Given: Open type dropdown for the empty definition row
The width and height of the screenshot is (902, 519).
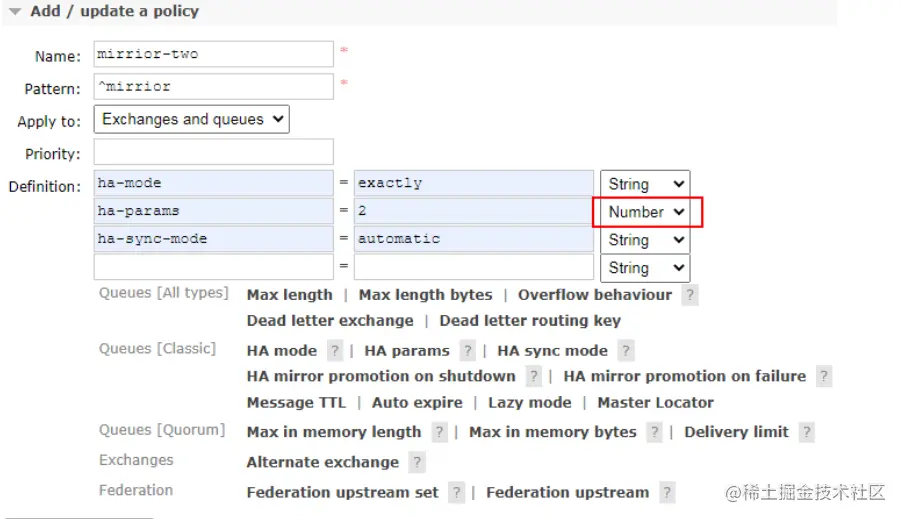Looking at the screenshot, I should tap(645, 268).
